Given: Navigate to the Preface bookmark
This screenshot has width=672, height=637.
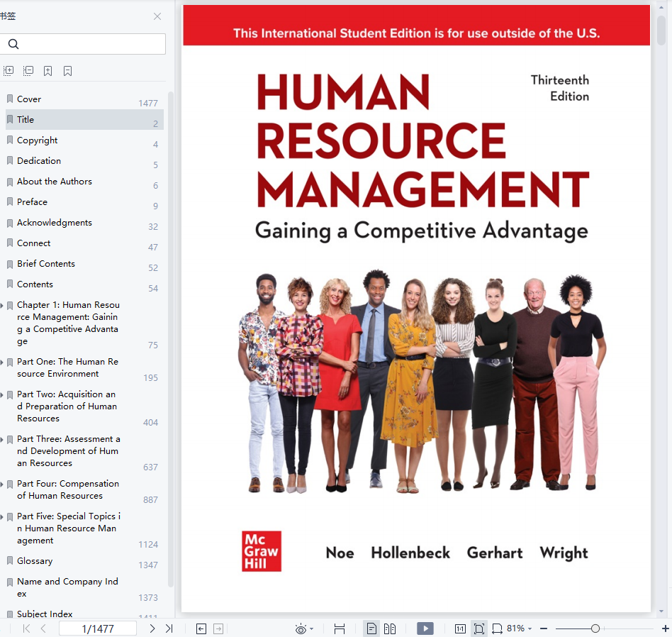Looking at the screenshot, I should click(84, 202).
